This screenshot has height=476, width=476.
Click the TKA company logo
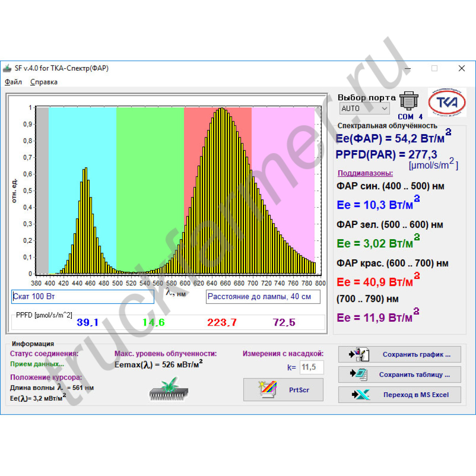click(447, 102)
